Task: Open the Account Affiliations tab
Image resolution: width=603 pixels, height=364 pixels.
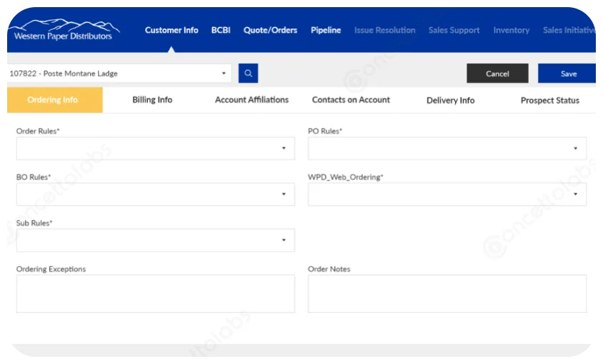Action: pyautogui.click(x=251, y=100)
